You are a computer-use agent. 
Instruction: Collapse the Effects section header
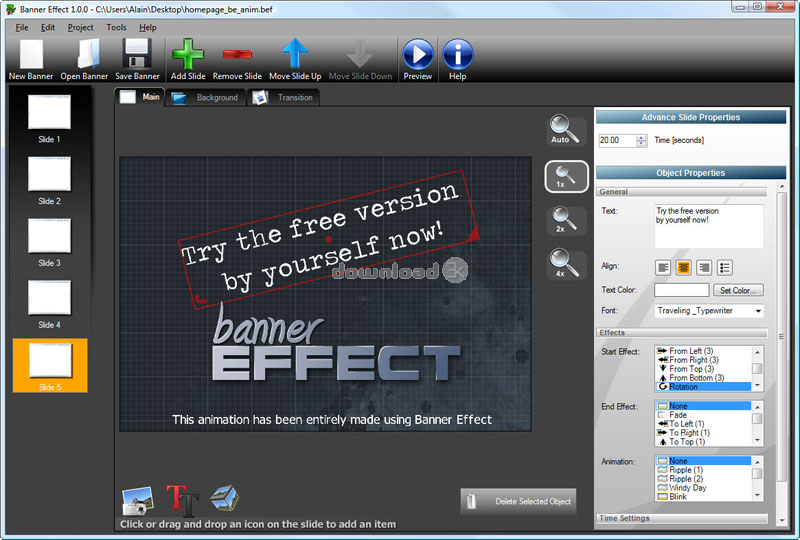(x=681, y=332)
